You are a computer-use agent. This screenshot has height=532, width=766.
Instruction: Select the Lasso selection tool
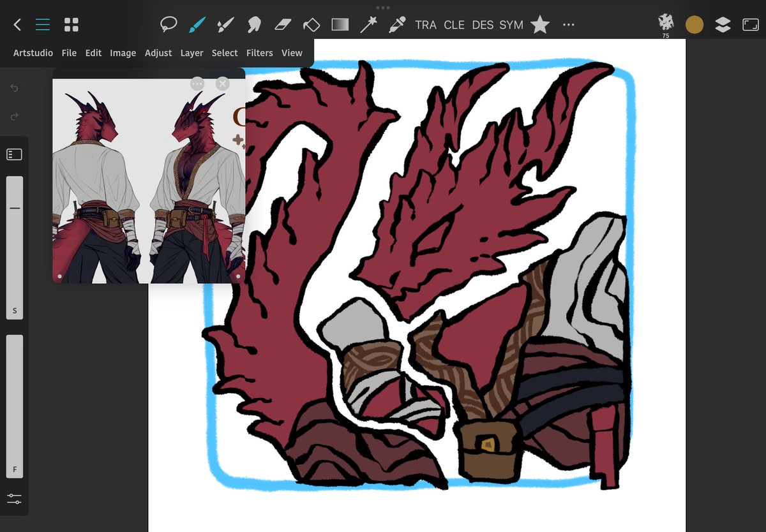pos(168,25)
